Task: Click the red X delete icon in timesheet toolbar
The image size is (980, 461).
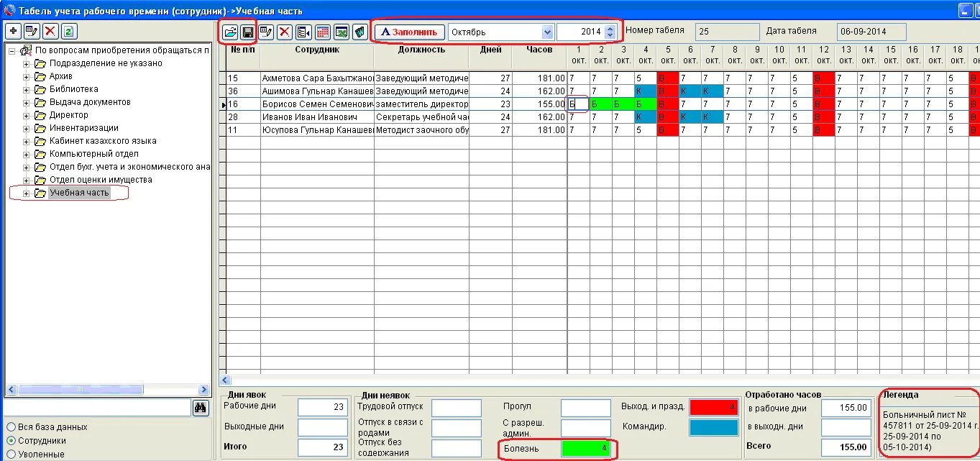Action: (285, 32)
